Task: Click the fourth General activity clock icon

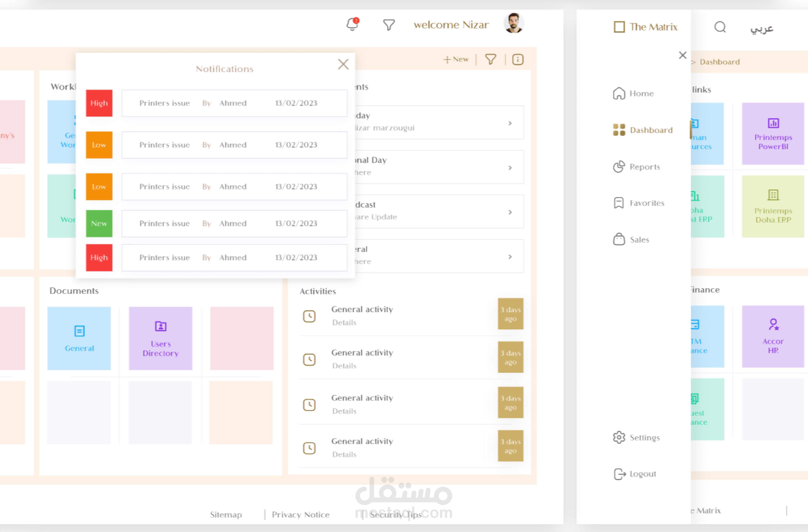Action: click(x=309, y=448)
